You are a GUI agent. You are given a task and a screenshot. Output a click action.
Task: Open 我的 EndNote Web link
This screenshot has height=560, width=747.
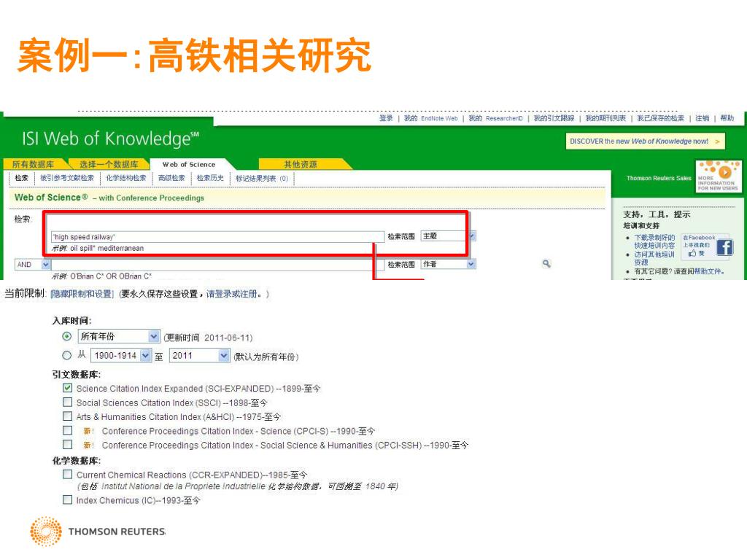tap(430, 118)
